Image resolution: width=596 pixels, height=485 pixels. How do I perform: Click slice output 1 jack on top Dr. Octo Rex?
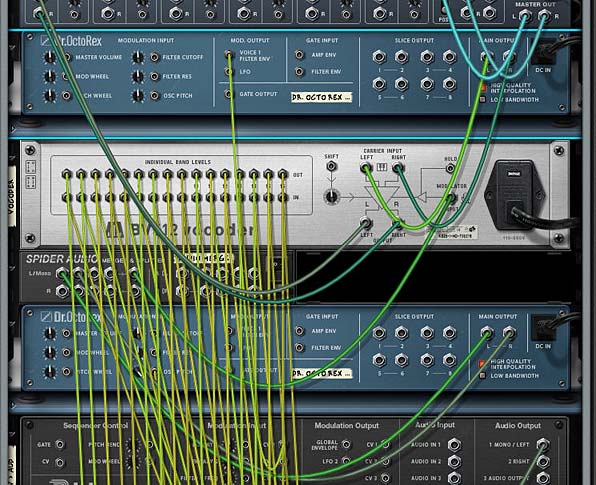379,57
